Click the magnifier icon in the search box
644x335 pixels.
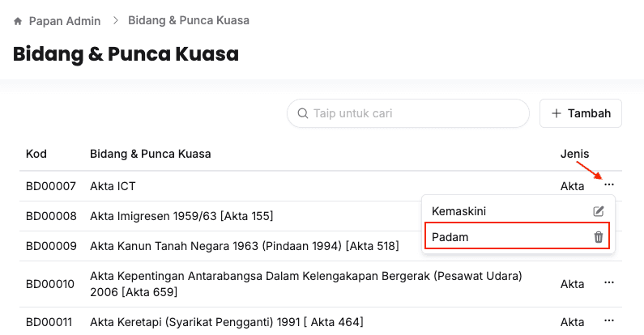click(303, 113)
